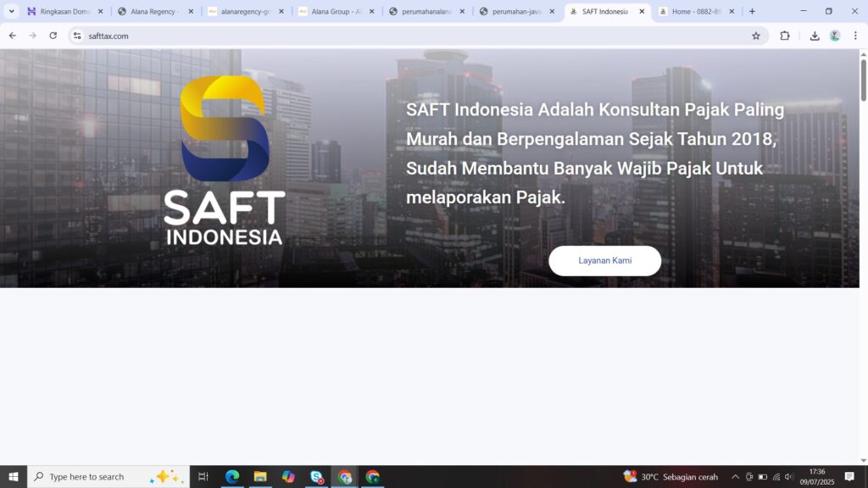Switch to the Ringkasan Domain tab
This screenshot has height=488, width=868.
pyautogui.click(x=62, y=12)
